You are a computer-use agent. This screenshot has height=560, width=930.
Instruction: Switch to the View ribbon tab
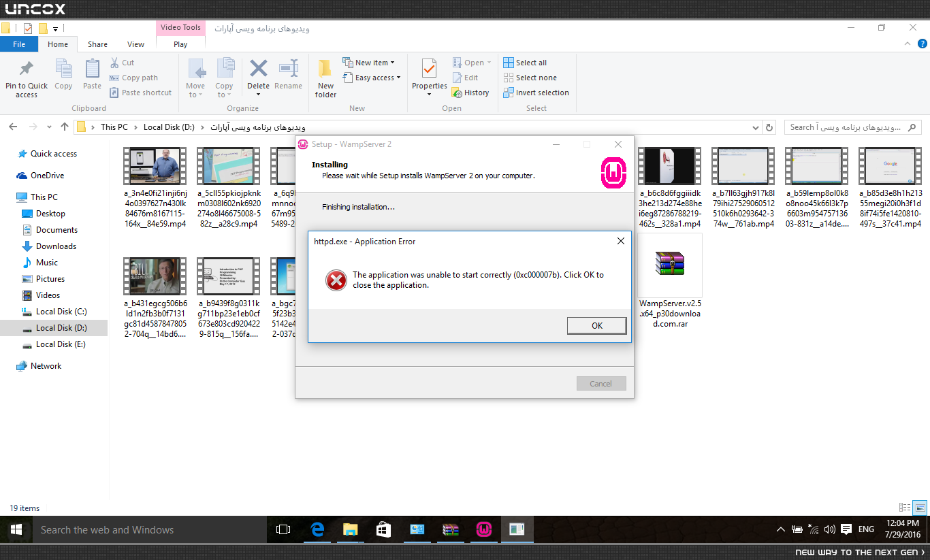[136, 44]
